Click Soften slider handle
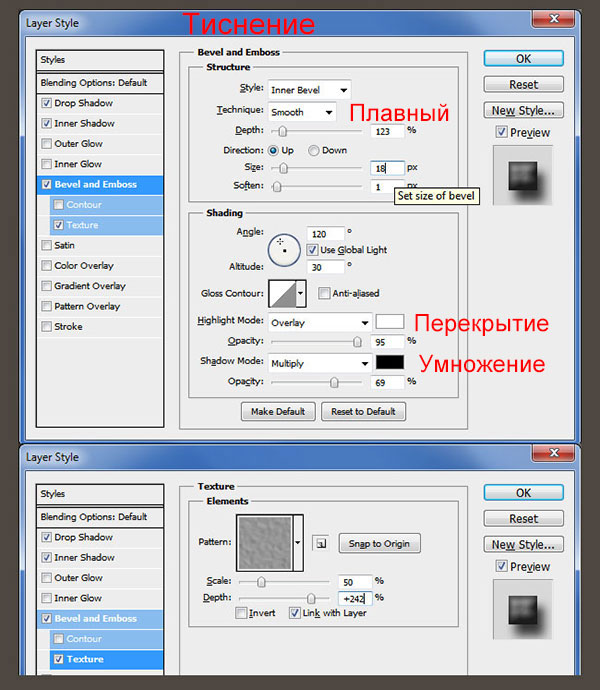This screenshot has width=600, height=690. tap(276, 187)
